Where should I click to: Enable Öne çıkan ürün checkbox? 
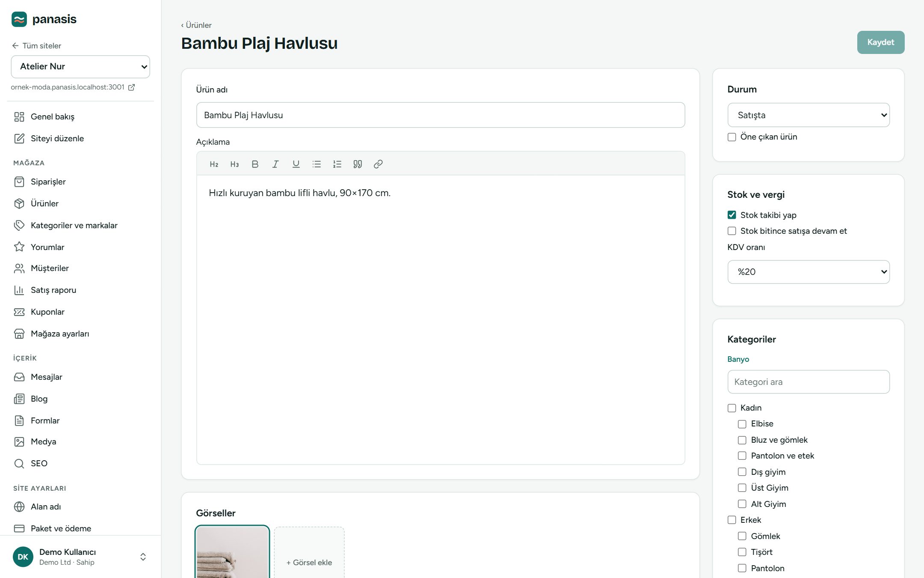tap(732, 137)
